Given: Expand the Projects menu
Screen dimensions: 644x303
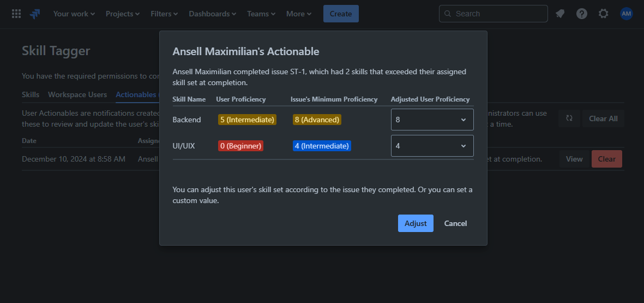Looking at the screenshot, I should [123, 14].
